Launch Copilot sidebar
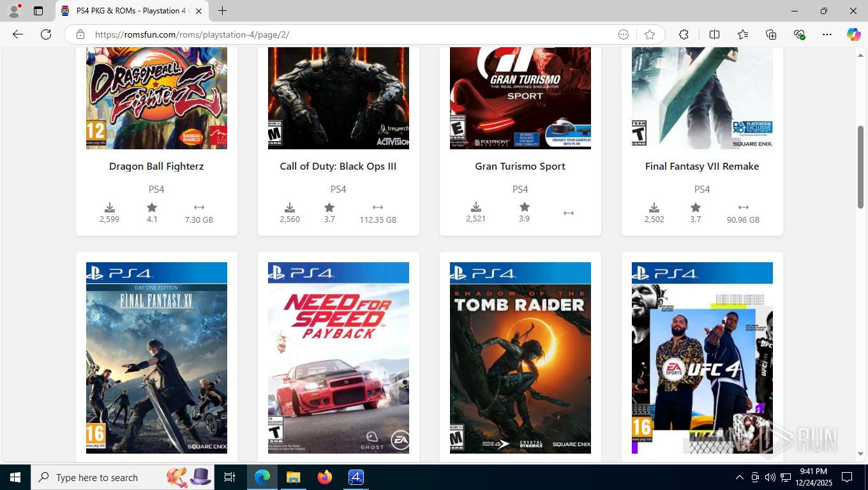Viewport: 868px width, 490px height. tap(853, 34)
